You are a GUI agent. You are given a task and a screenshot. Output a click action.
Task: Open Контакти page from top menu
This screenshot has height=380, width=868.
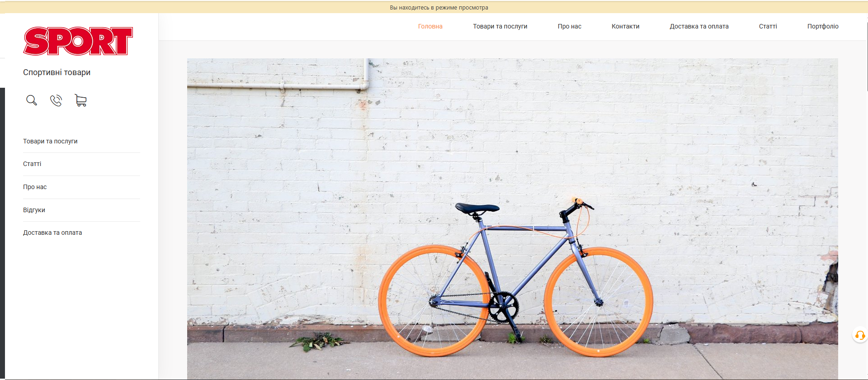[x=625, y=26]
